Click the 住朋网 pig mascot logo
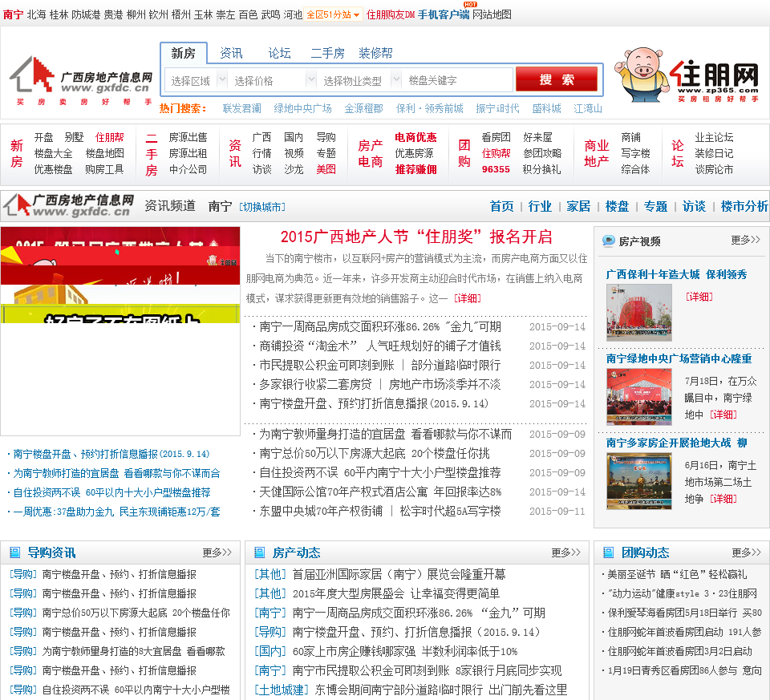 pos(687,75)
